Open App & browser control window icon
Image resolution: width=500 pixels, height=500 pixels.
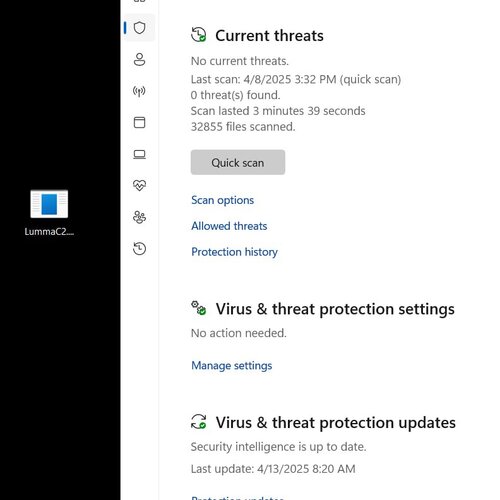point(139,122)
